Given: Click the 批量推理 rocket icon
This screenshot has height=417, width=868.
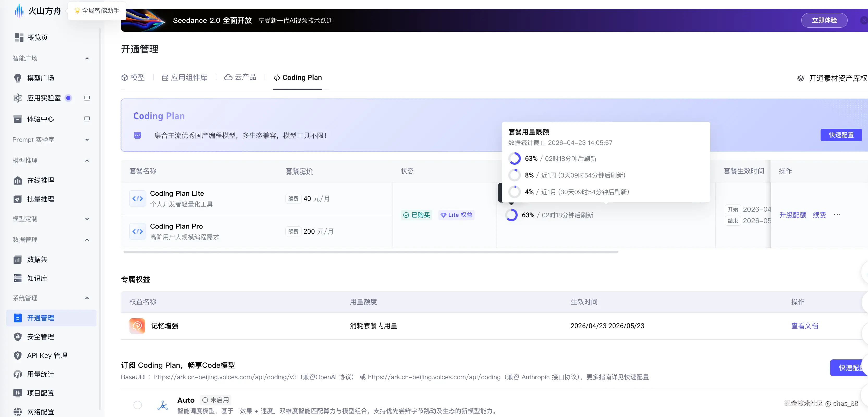Looking at the screenshot, I should click(17, 199).
